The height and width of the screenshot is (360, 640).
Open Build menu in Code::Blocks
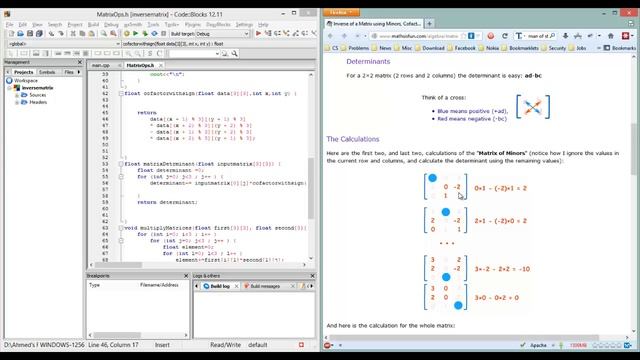(x=93, y=24)
